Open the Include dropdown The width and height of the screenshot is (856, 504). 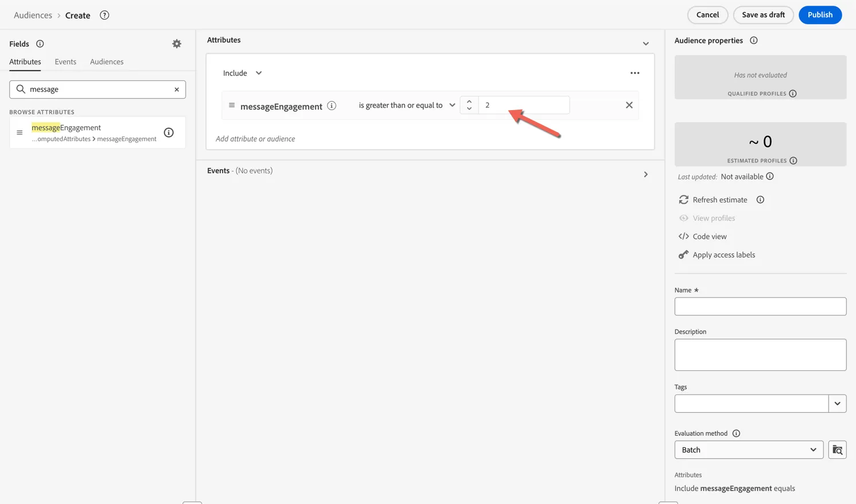(x=243, y=73)
